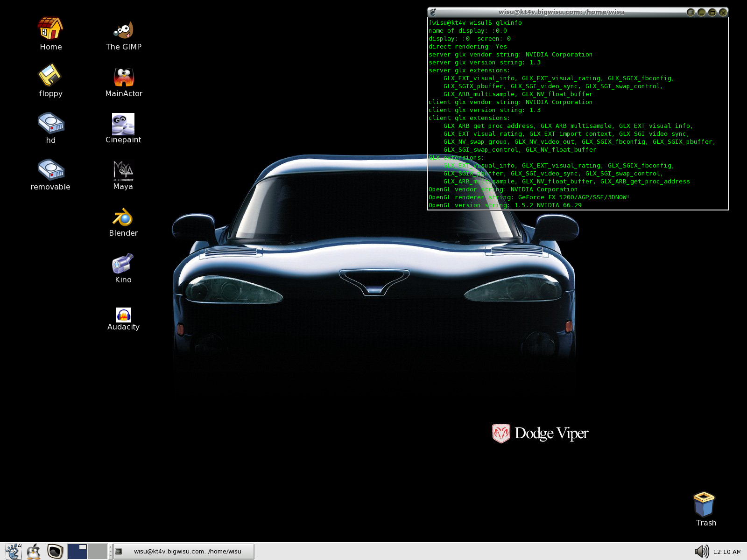The height and width of the screenshot is (560, 747).
Task: Switch to second workspace in pager
Action: click(x=98, y=552)
